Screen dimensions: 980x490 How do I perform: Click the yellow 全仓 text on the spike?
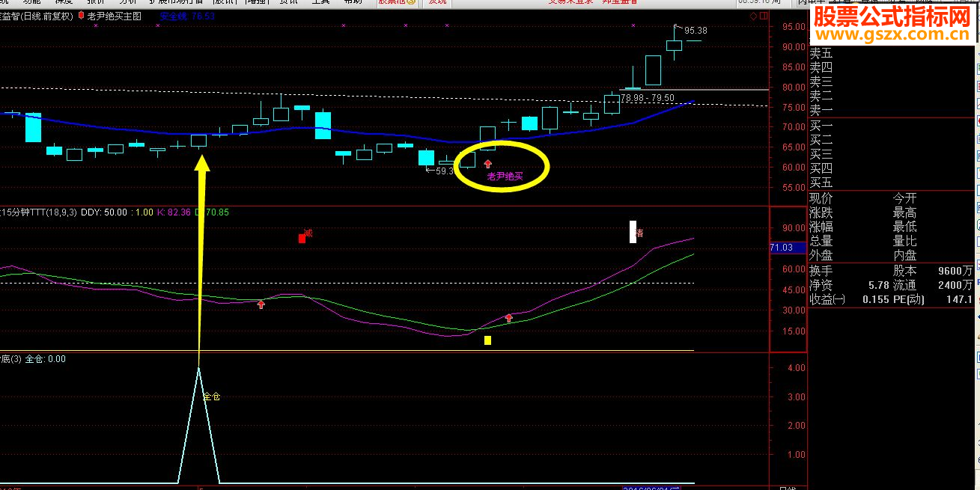point(212,396)
